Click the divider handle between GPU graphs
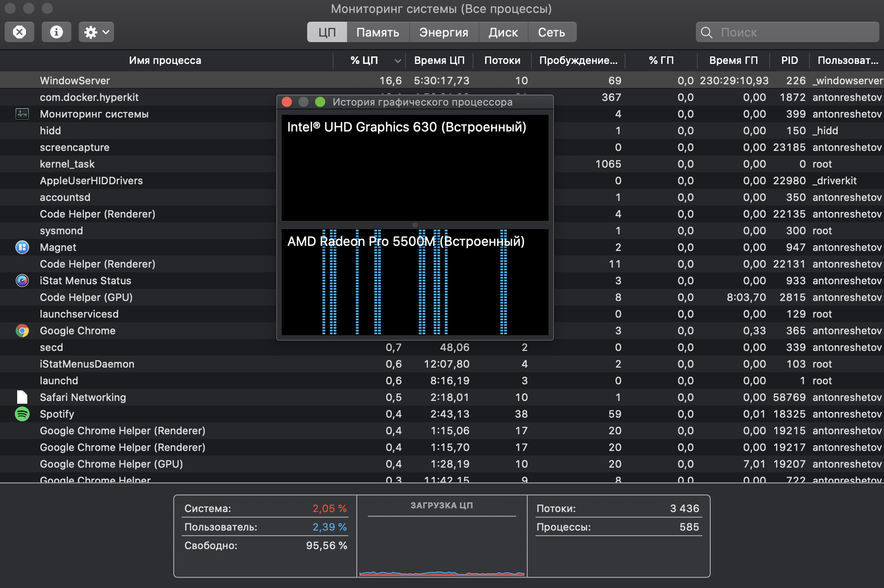The width and height of the screenshot is (884, 588). tap(415, 225)
